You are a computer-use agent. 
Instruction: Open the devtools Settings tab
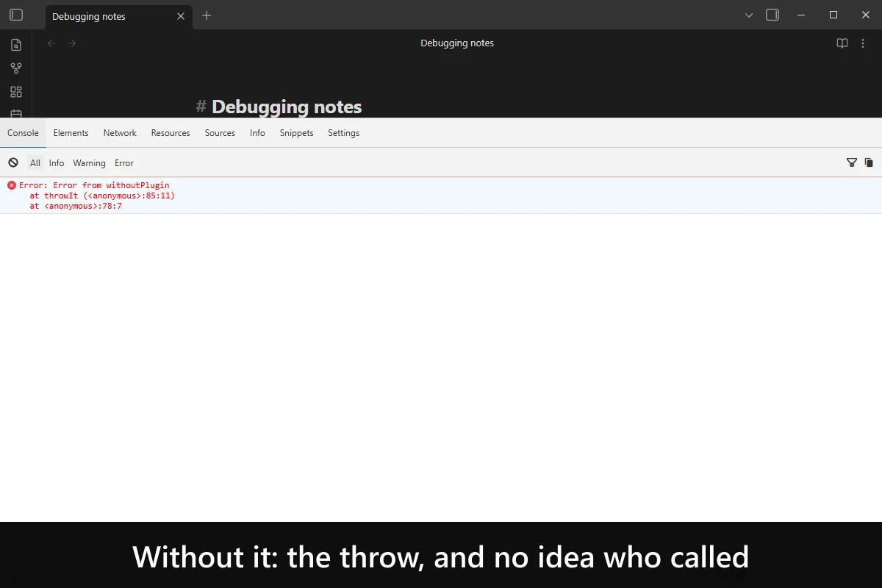coord(343,133)
